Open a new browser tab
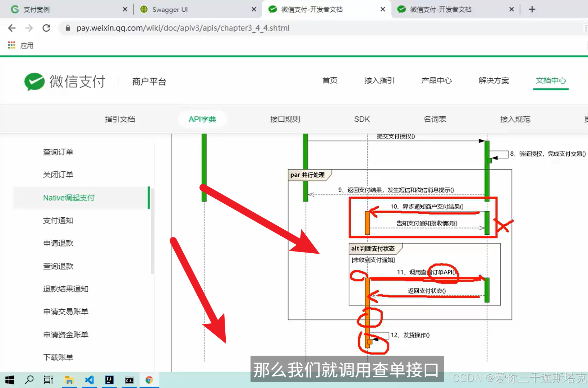Image resolution: width=588 pixels, height=388 pixels. [532, 9]
